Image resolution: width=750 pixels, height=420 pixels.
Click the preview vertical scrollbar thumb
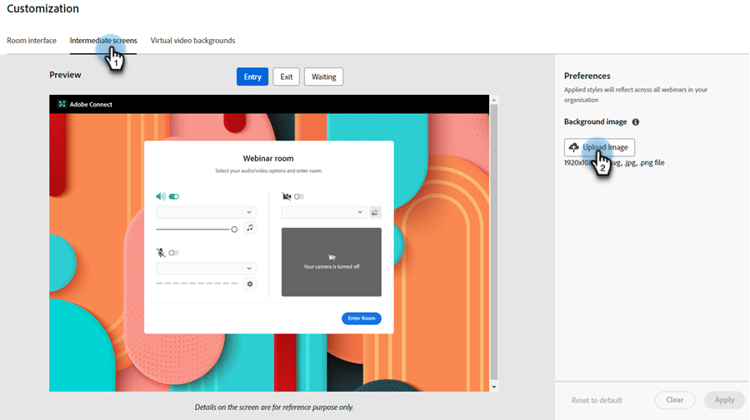pos(494,242)
